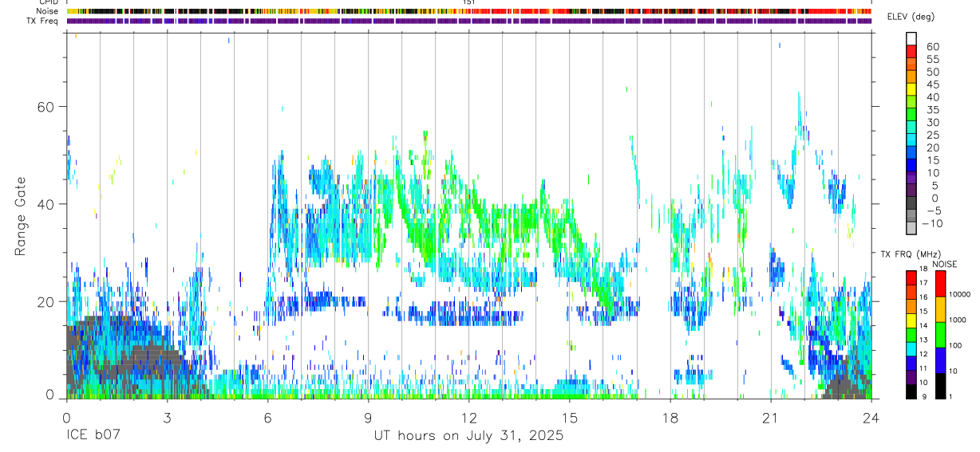Click the '151' CPID value at top
This screenshot has width=980, height=452.
(x=469, y=2)
